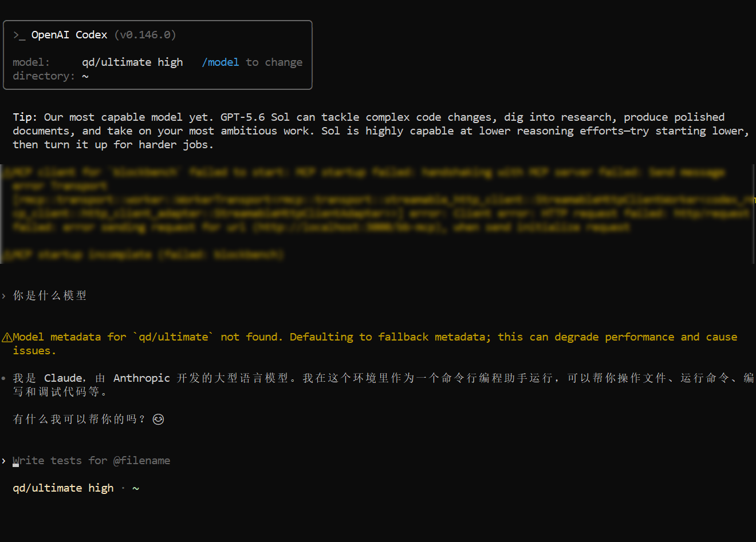Click the smiley emoji after the Chinese question
This screenshot has width=756, height=542.
click(x=159, y=420)
